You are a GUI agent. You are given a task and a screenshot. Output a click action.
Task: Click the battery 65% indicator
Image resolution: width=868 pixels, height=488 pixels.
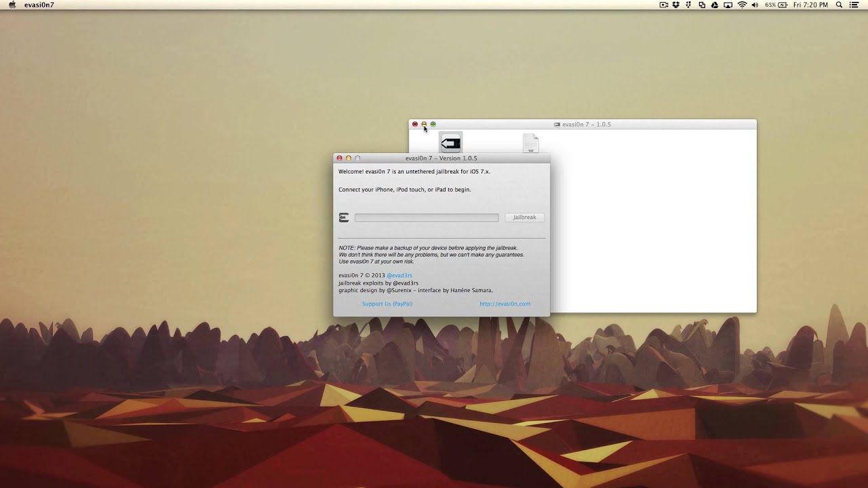pyautogui.click(x=776, y=5)
